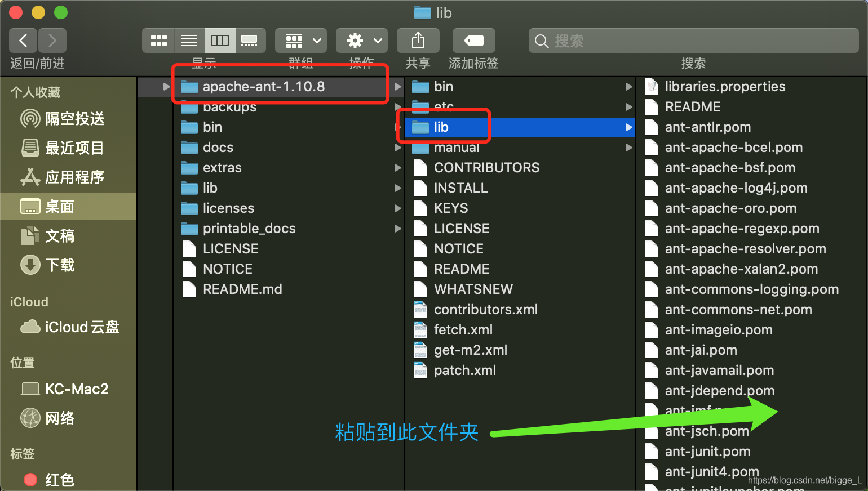Viewport: 868px width, 491px height.
Task: Expand arrow of the extras folder
Action: point(398,168)
